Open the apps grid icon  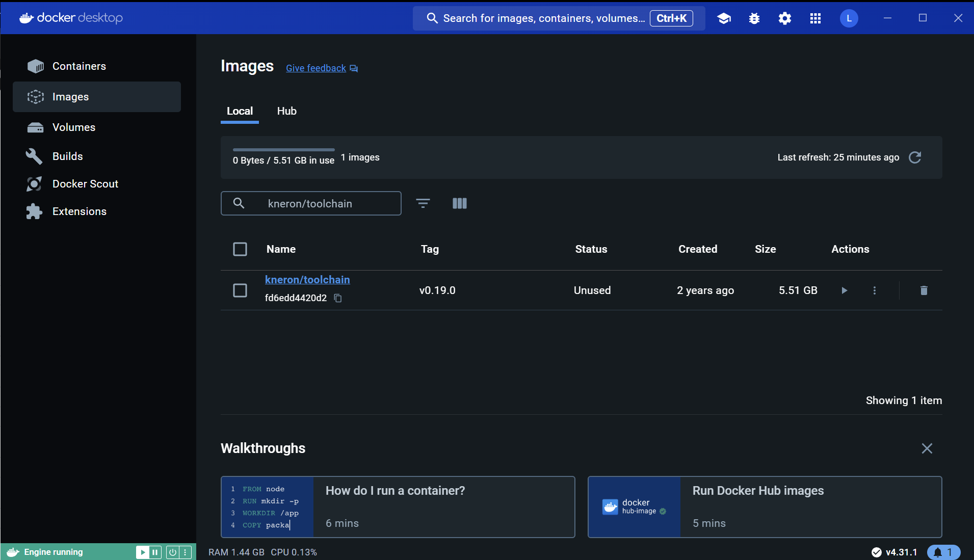(815, 18)
